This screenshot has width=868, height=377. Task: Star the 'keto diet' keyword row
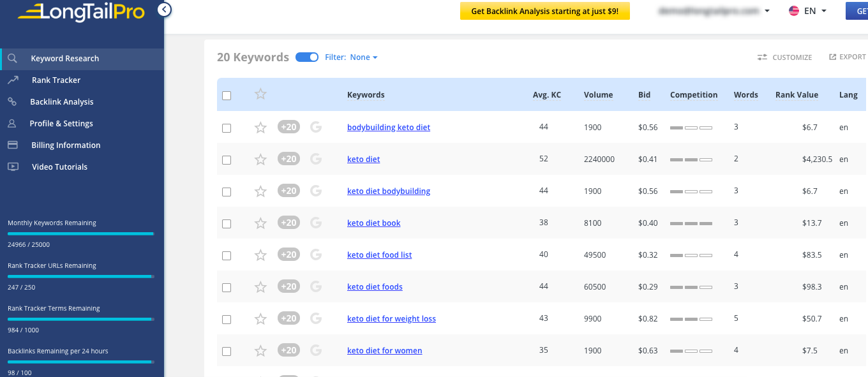point(260,159)
